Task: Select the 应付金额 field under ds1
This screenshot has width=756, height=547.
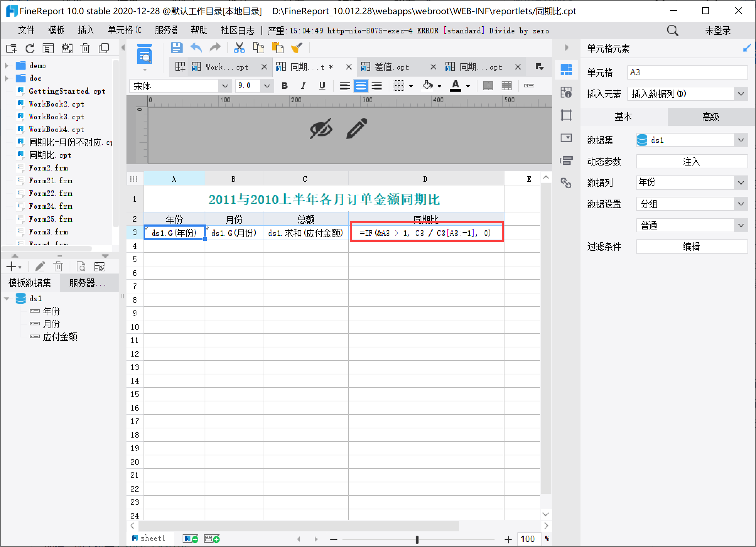Action: click(61, 337)
